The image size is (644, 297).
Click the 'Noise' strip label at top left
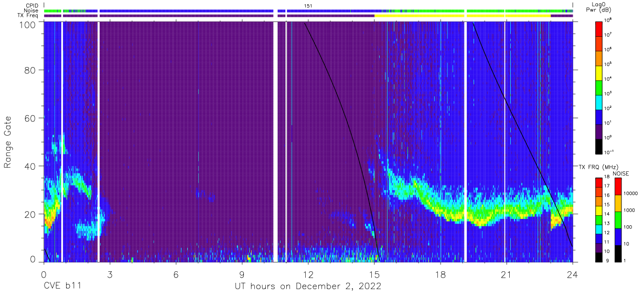[32, 10]
